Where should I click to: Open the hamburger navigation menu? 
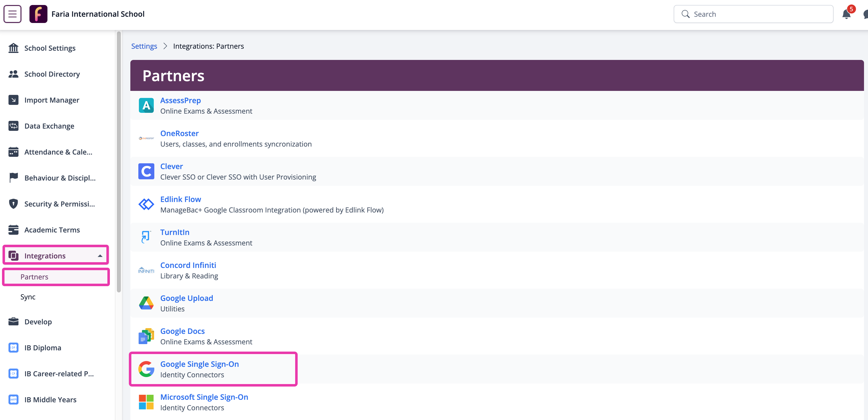pos(12,14)
